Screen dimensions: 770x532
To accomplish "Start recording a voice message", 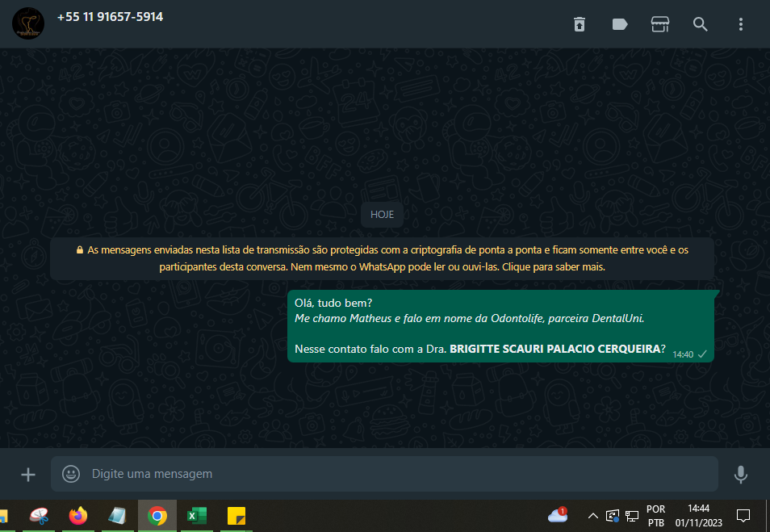I will [740, 475].
